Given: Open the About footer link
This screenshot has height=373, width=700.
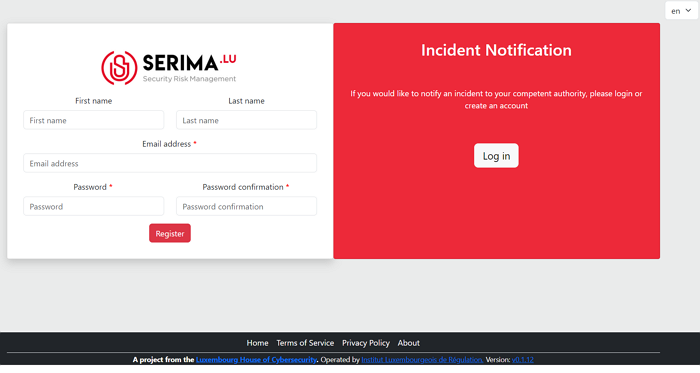Looking at the screenshot, I should click(408, 343).
